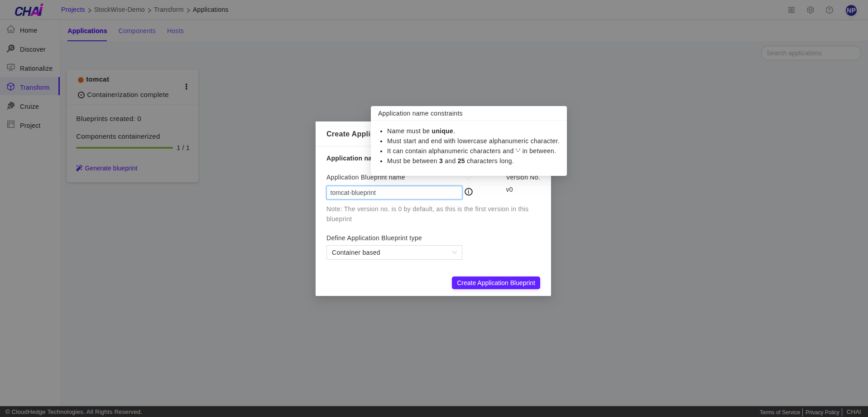The height and width of the screenshot is (417, 868).
Task: Switch to the Components tab
Action: pos(137,31)
